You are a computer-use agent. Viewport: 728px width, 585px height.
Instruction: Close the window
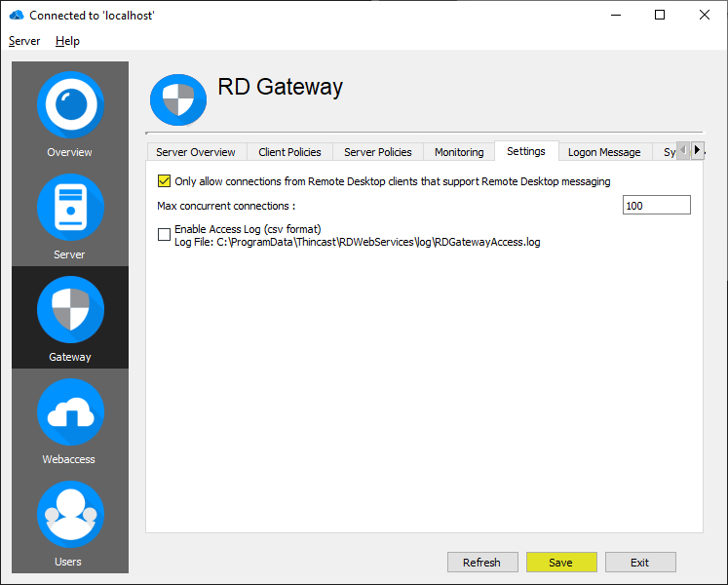click(705, 15)
